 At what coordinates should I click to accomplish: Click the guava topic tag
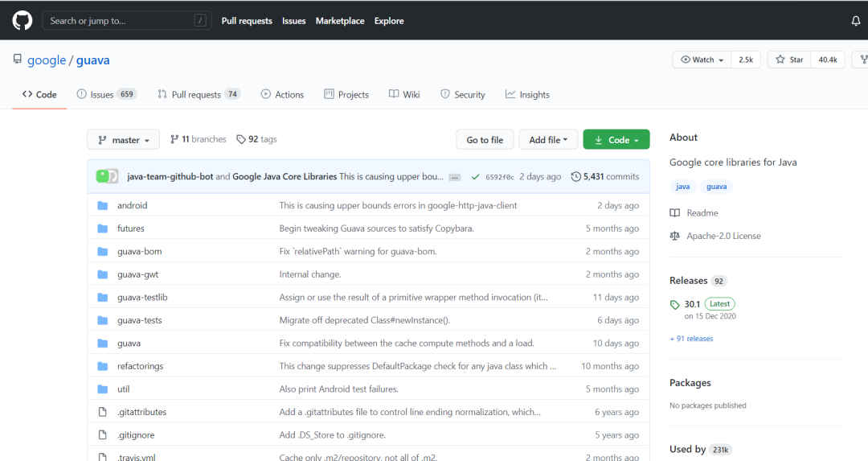716,187
